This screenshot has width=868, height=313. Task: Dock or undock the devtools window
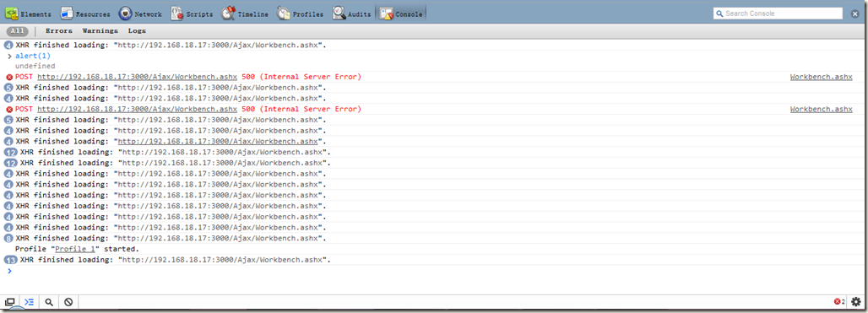tap(9, 302)
